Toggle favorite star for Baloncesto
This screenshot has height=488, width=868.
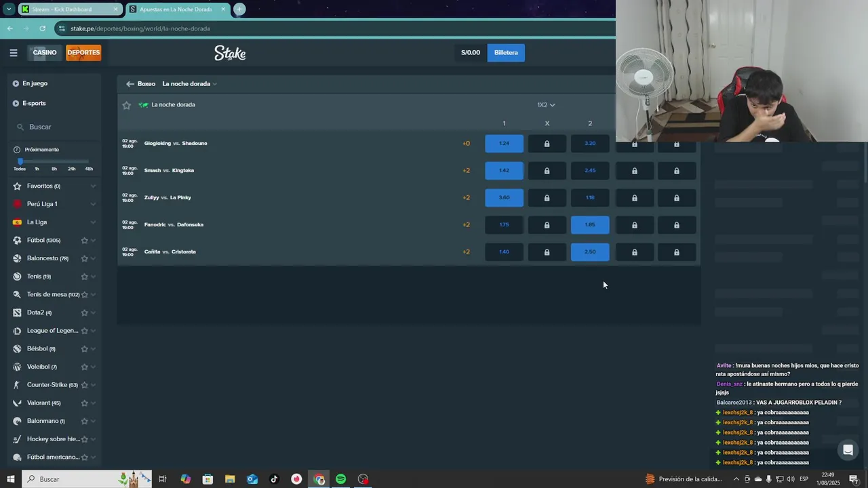85,259
